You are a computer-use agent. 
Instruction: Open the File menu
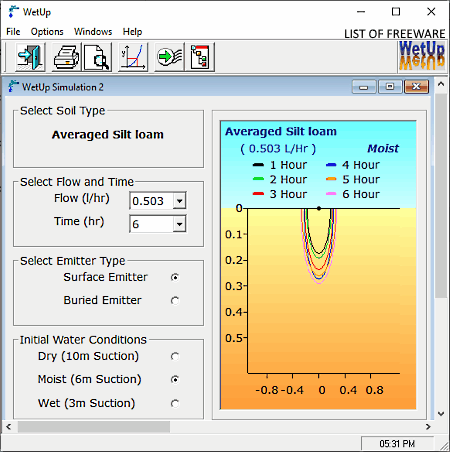pos(13,32)
